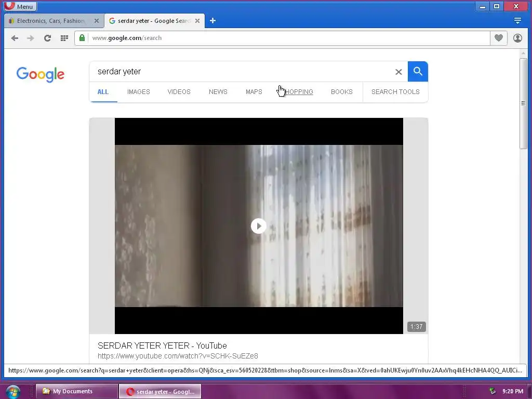Click the youtube.com/watch URL text
The height and width of the screenshot is (399, 532).
[x=178, y=356]
